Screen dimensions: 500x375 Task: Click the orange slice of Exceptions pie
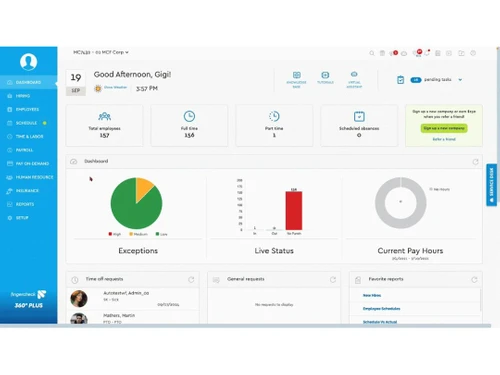coord(144,188)
